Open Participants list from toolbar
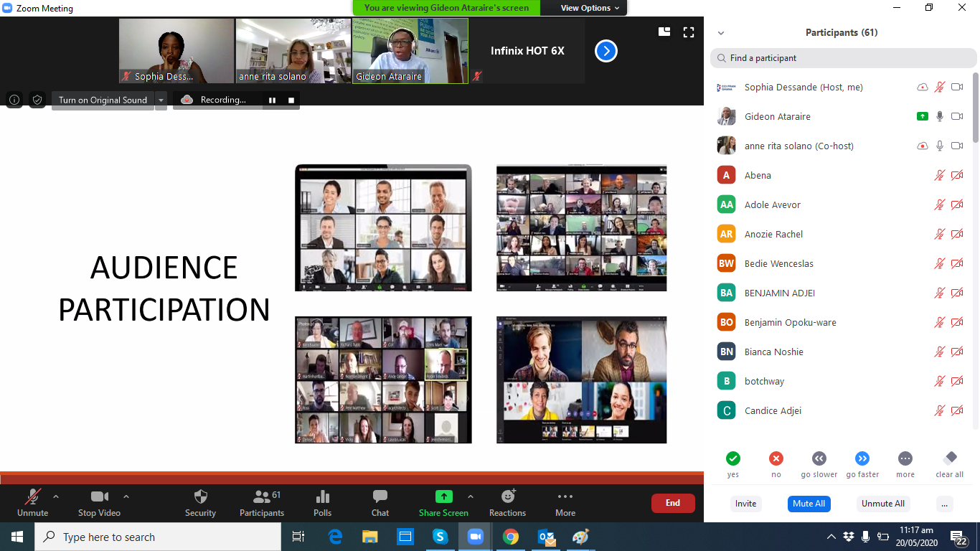 coord(262,496)
